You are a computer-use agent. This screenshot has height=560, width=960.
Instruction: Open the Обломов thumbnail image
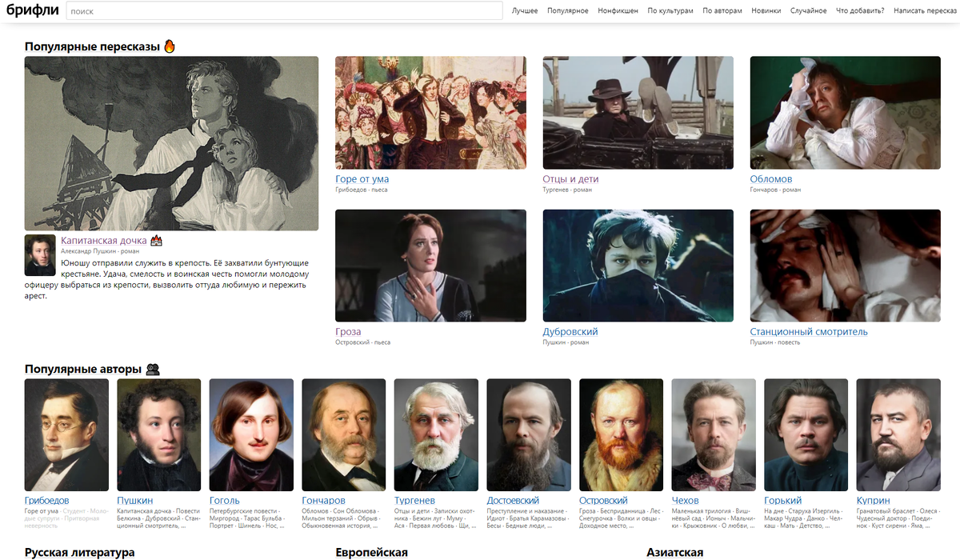pyautogui.click(x=846, y=112)
